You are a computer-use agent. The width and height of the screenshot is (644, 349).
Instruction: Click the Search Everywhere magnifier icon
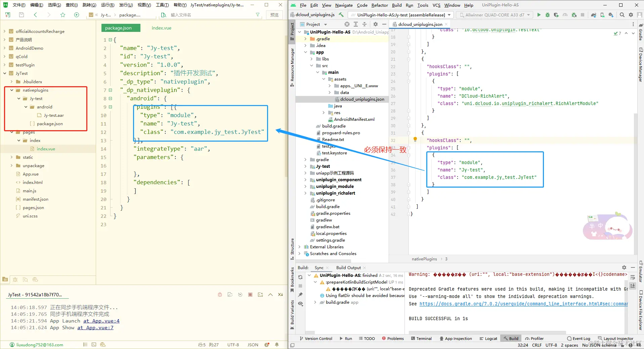[x=622, y=15]
